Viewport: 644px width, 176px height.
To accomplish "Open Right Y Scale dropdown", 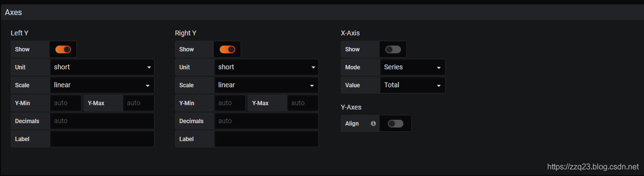I will (266, 85).
